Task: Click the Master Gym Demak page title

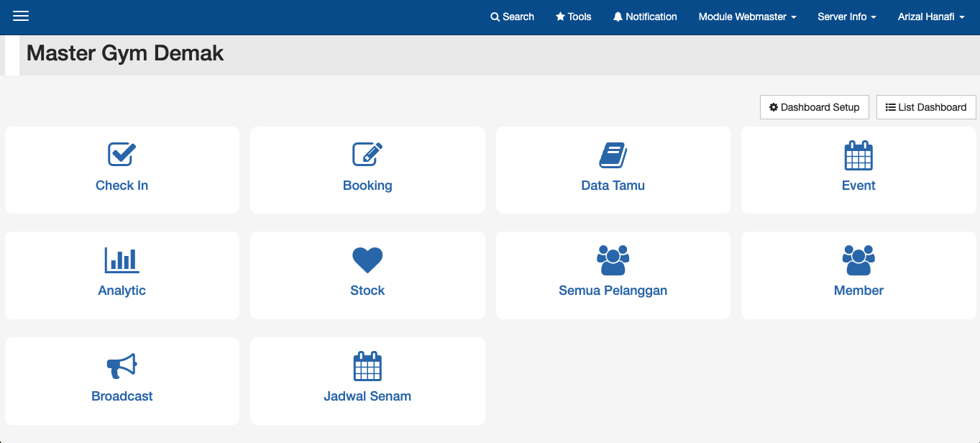Action: pyautogui.click(x=125, y=53)
